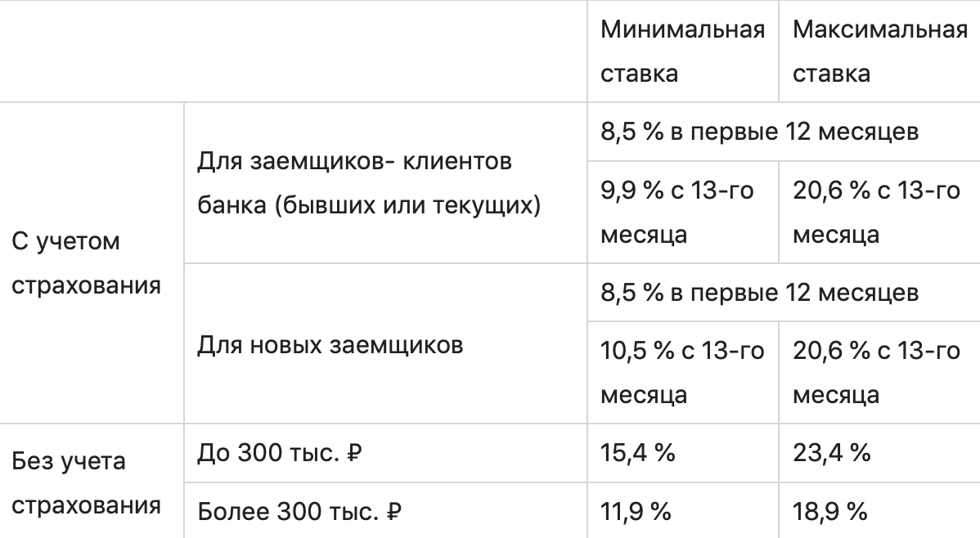This screenshot has height=538, width=980.
Task: Click the Максимальная ставка column header
Action: (879, 52)
